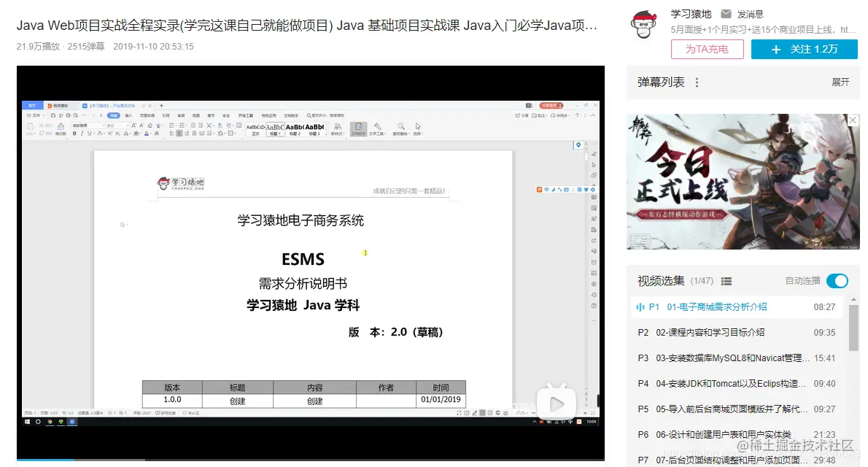Select the 开始 ribbon tab
868x467 pixels.
click(x=114, y=116)
